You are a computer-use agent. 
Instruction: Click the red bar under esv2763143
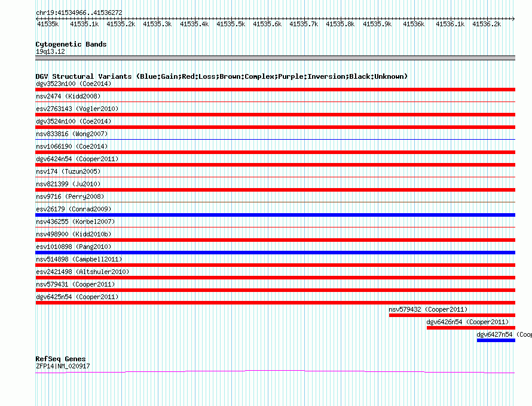[x=275, y=115]
